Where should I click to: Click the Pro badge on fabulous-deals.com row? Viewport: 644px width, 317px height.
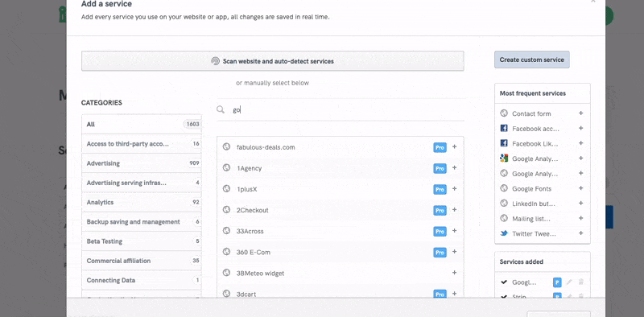[440, 147]
